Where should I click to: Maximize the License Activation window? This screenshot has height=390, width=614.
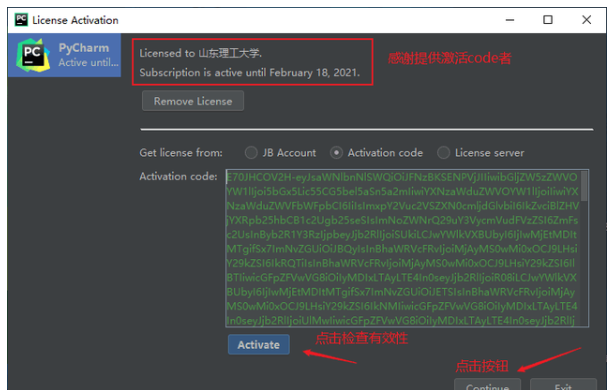coord(548,20)
